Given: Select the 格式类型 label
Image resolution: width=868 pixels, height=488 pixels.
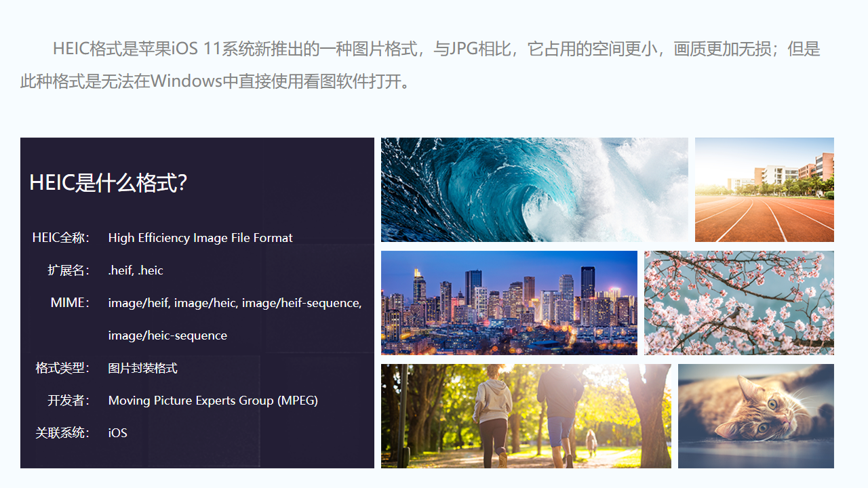Looking at the screenshot, I should pyautogui.click(x=61, y=367).
